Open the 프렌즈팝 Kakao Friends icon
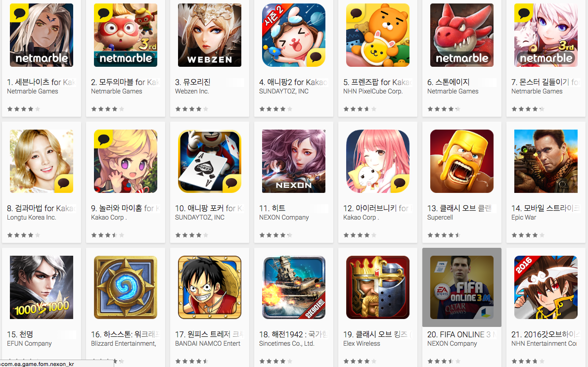 378,35
